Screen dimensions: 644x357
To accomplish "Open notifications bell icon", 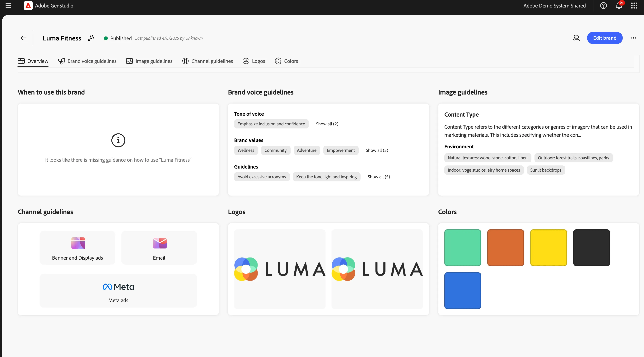I will 619,5.
